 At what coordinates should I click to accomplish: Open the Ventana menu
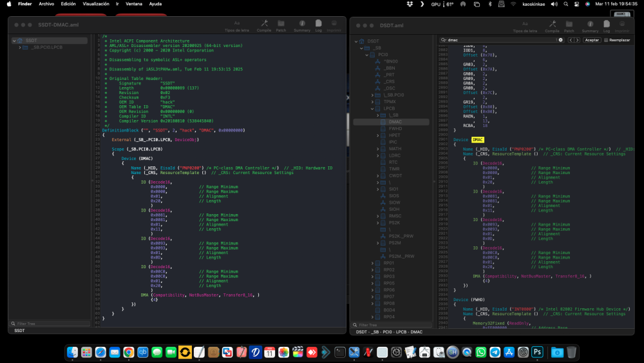[134, 4]
